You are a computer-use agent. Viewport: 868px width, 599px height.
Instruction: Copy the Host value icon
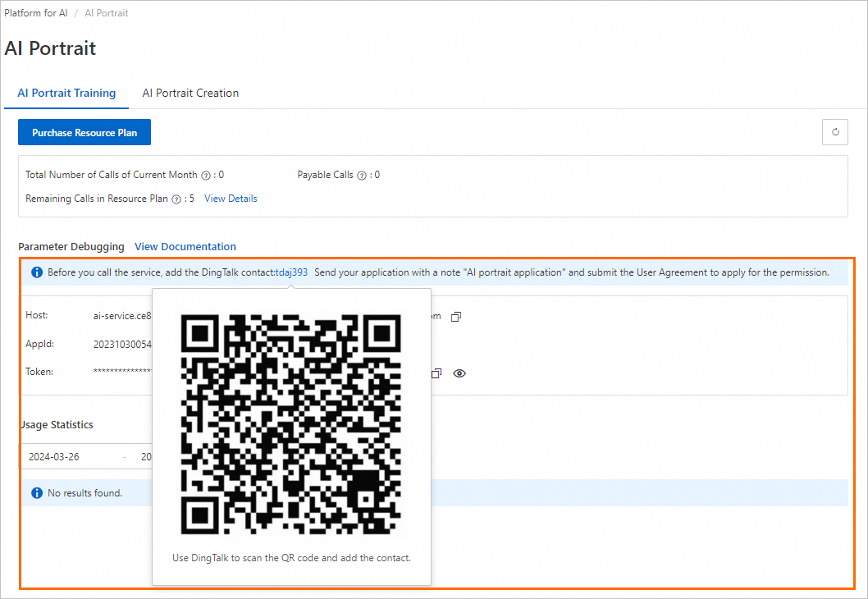click(456, 317)
